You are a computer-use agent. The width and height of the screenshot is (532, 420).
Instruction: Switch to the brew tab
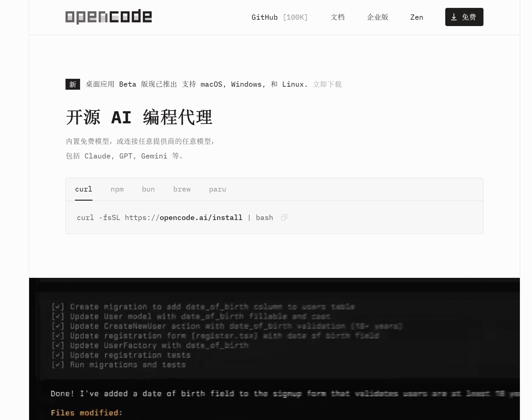click(x=182, y=189)
